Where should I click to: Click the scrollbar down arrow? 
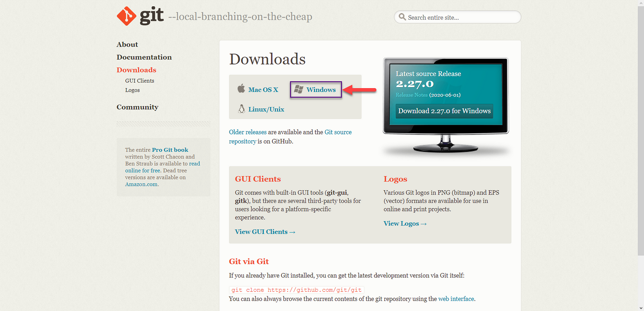tap(641, 308)
